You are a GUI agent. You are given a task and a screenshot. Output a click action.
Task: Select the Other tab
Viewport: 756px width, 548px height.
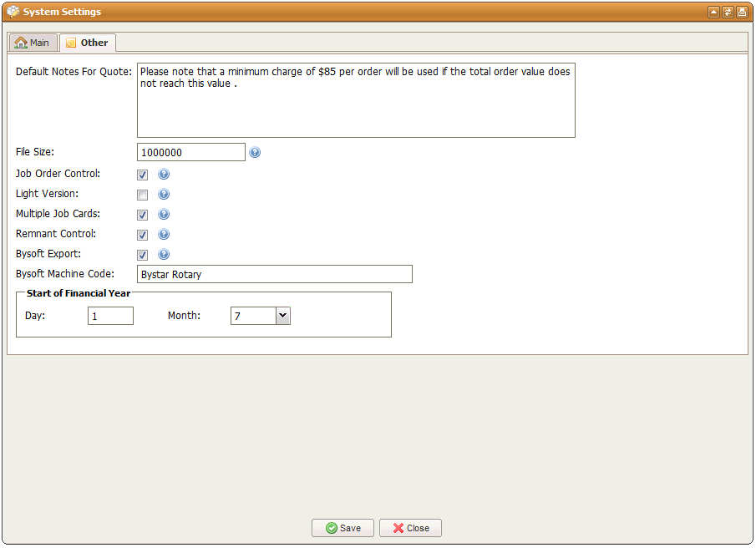point(88,43)
